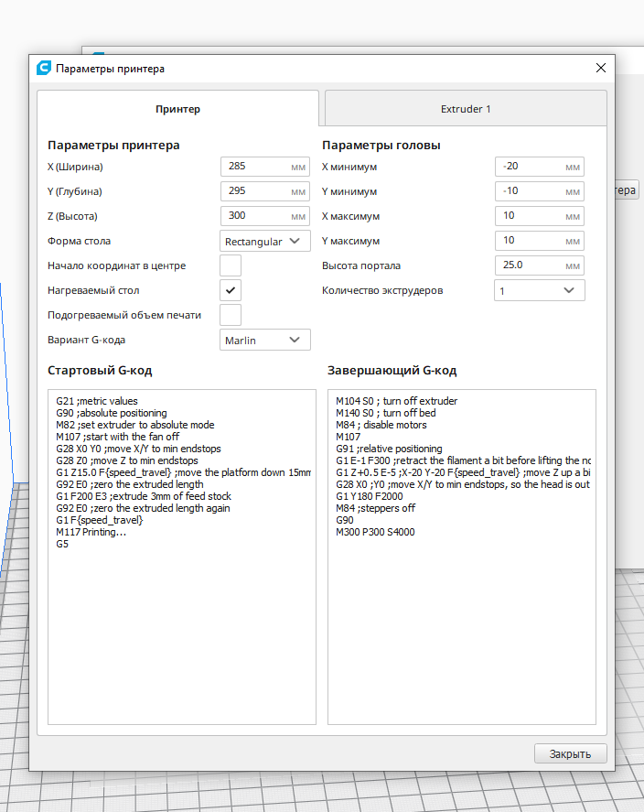Toggle Подогреваемый объем печати checkbox
This screenshot has width=644, height=812.
coord(231,315)
